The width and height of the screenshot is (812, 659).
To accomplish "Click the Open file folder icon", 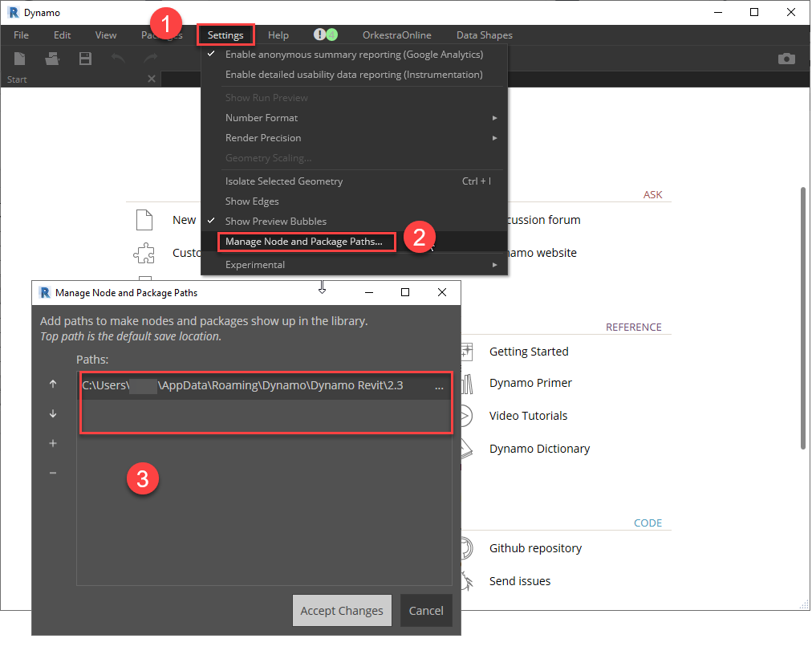I will coord(51,58).
